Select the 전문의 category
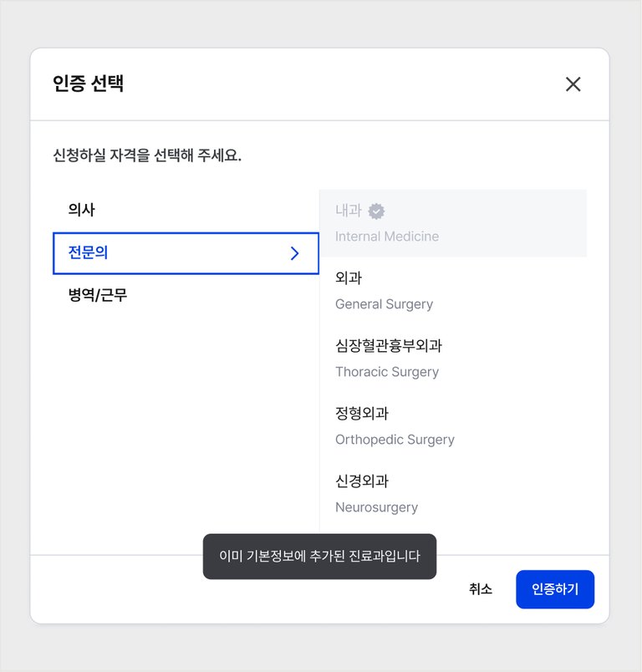This screenshot has width=642, height=672. coord(186,253)
